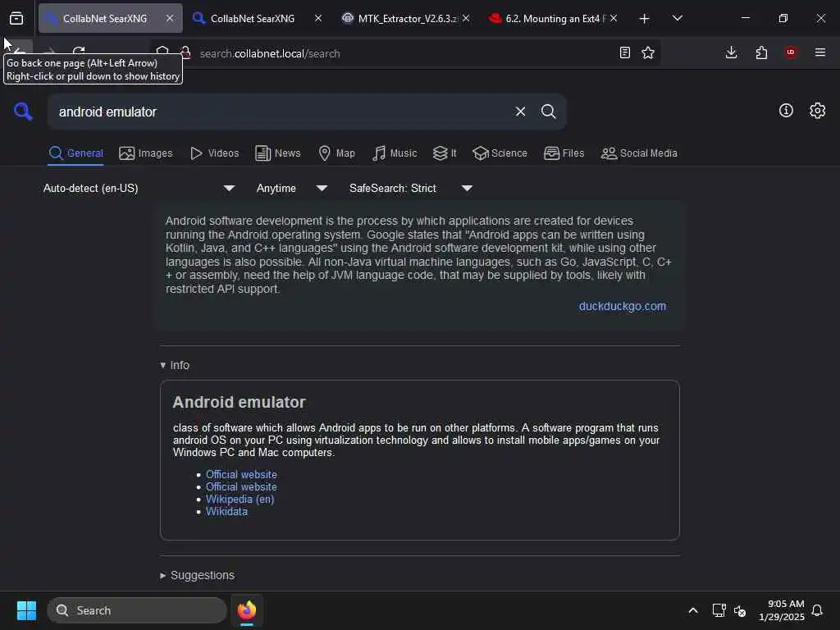Image resolution: width=840 pixels, height=630 pixels.
Task: Click the Android emulator infobox heading
Action: (239, 402)
